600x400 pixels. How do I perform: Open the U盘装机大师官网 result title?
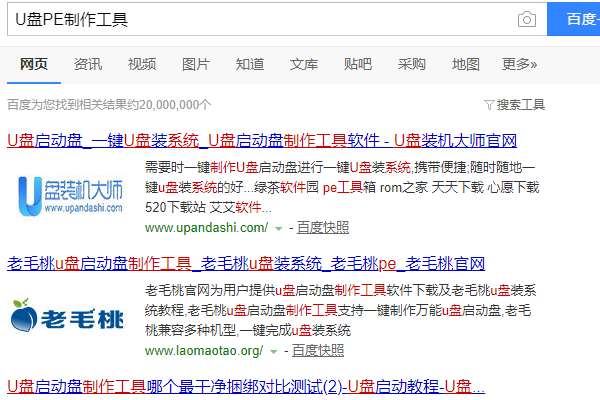tap(262, 140)
